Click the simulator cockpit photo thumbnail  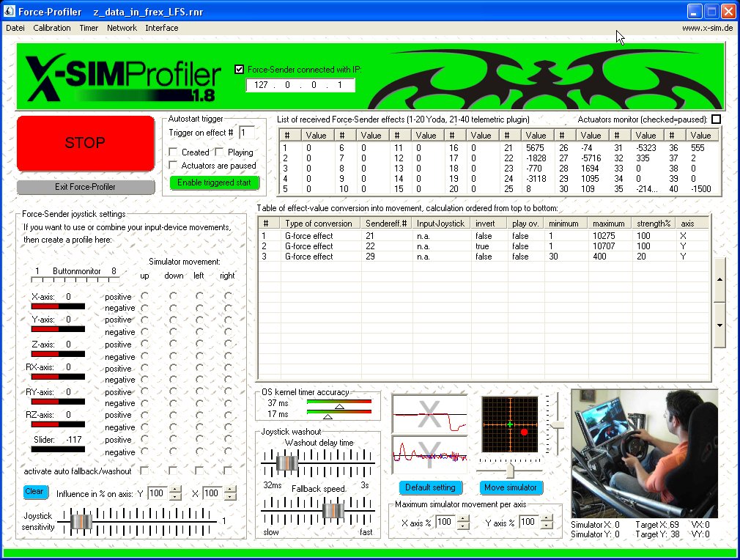[645, 454]
